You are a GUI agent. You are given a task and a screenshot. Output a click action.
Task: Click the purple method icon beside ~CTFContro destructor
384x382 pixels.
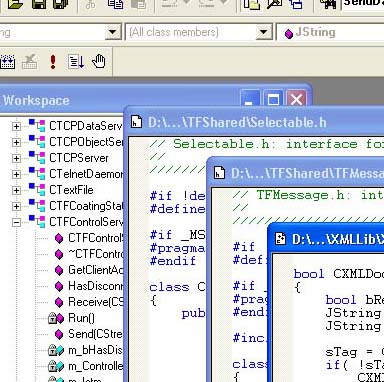59,254
